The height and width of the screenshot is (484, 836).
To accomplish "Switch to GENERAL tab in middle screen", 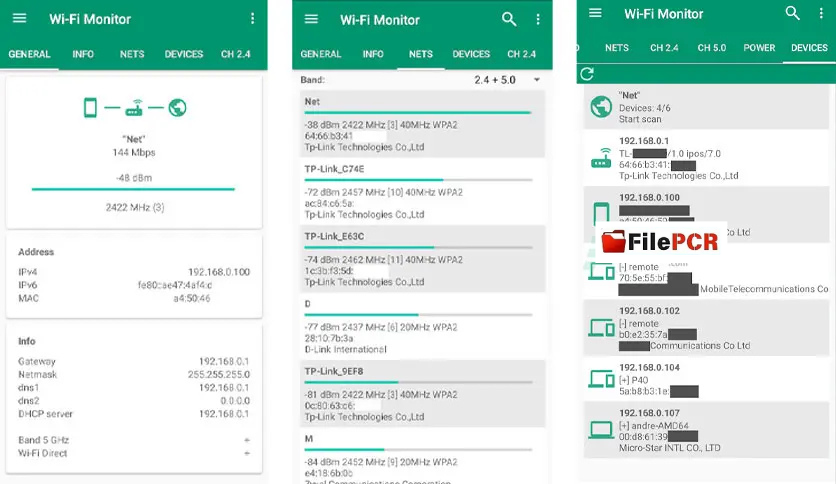I will click(321, 54).
